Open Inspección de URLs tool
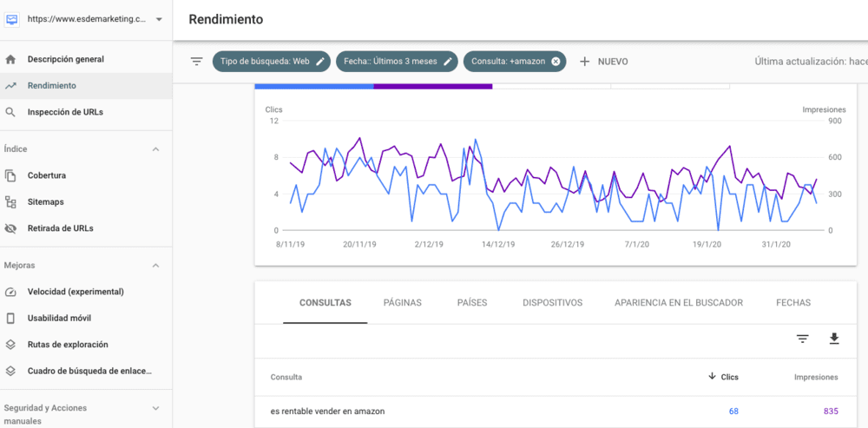Viewport: 868px width, 428px height. (65, 112)
